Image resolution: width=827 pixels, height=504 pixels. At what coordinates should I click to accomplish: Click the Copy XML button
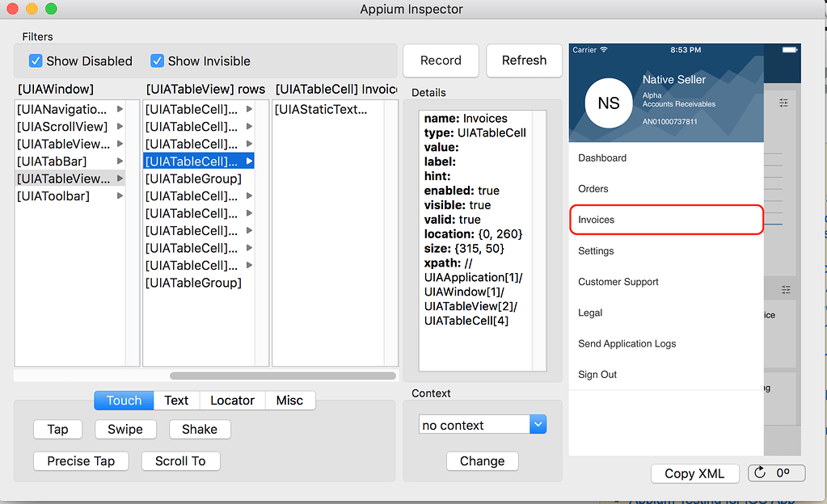click(x=694, y=473)
